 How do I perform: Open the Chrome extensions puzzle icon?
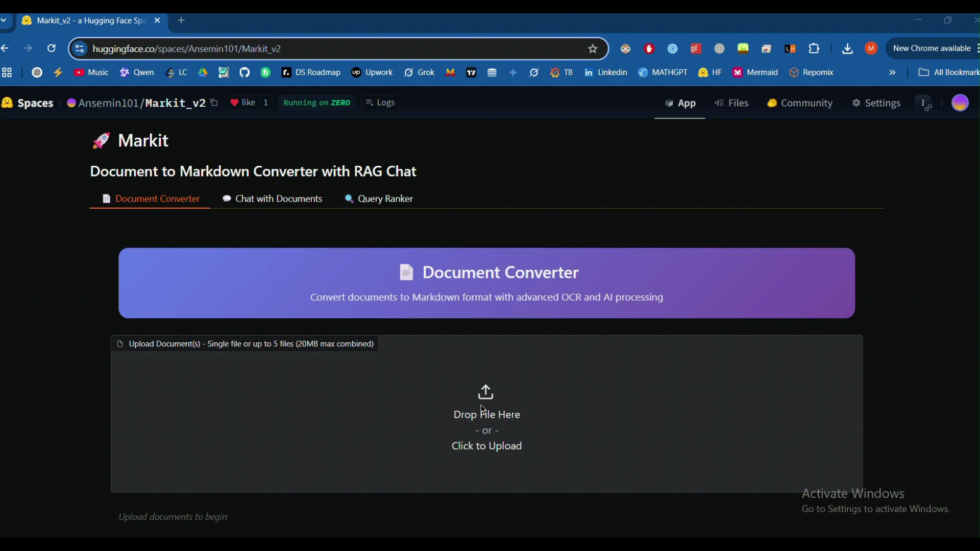(814, 48)
